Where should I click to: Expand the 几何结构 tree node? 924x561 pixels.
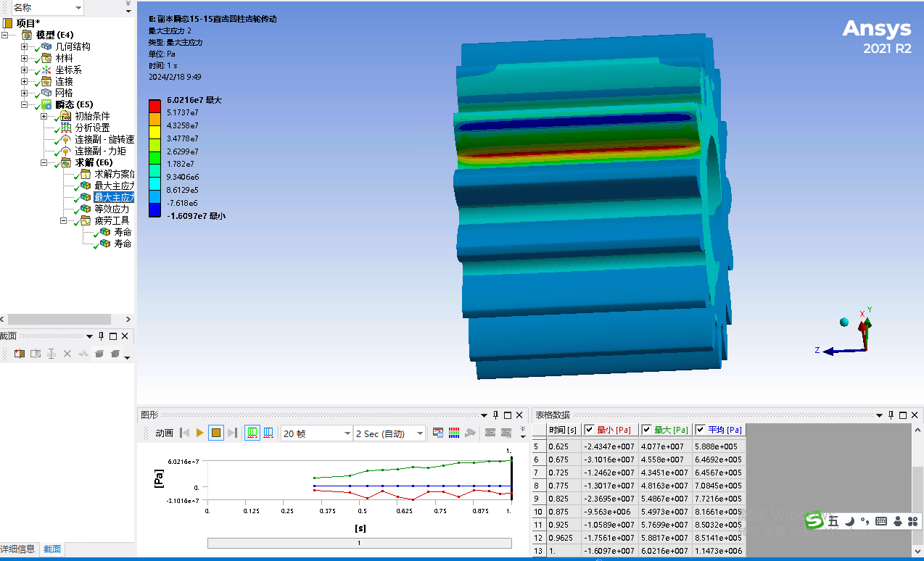pyautogui.click(x=24, y=46)
